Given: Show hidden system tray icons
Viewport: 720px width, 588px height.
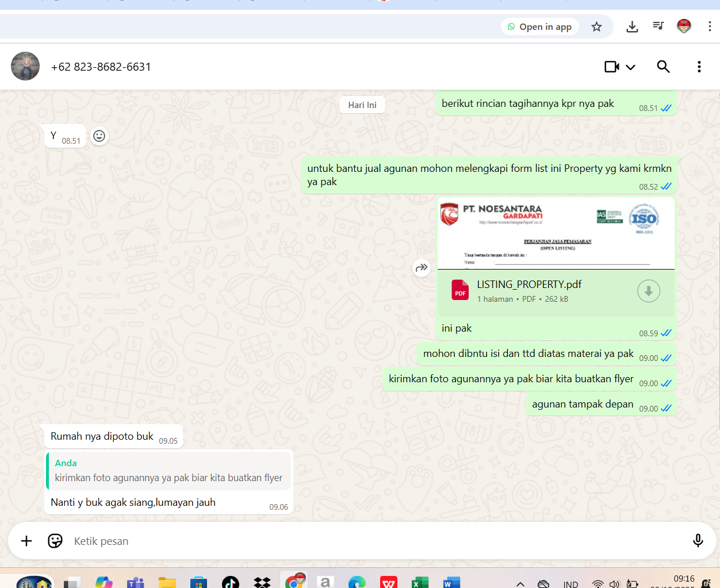Looking at the screenshot, I should pos(520,583).
